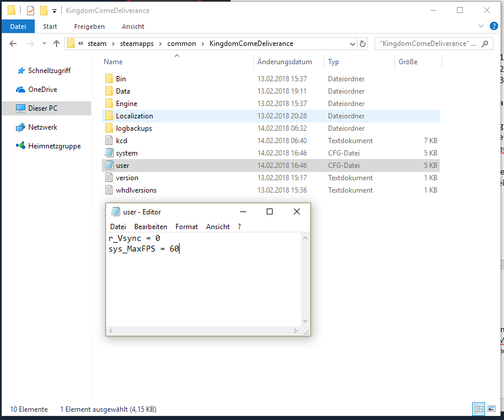The height and width of the screenshot is (420, 504).
Task: Open the Datei ribbon tab in Explorer
Action: [x=18, y=27]
